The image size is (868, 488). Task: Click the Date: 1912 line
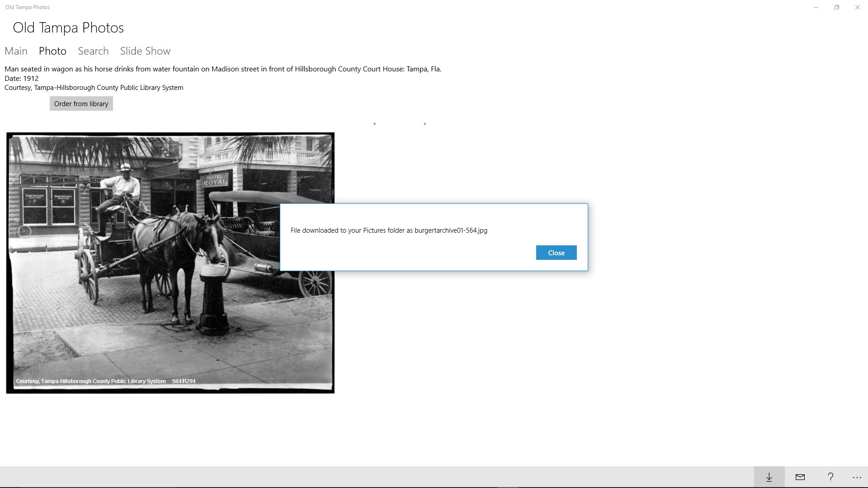point(22,79)
